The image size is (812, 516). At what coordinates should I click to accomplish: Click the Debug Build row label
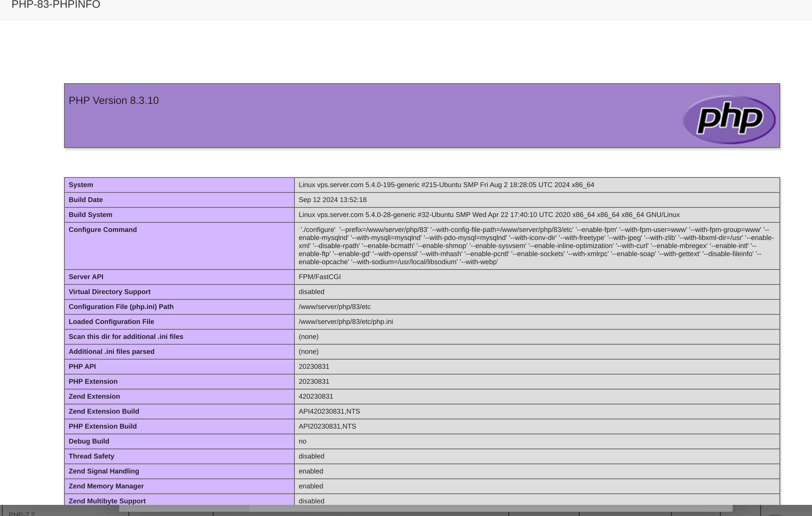[89, 441]
